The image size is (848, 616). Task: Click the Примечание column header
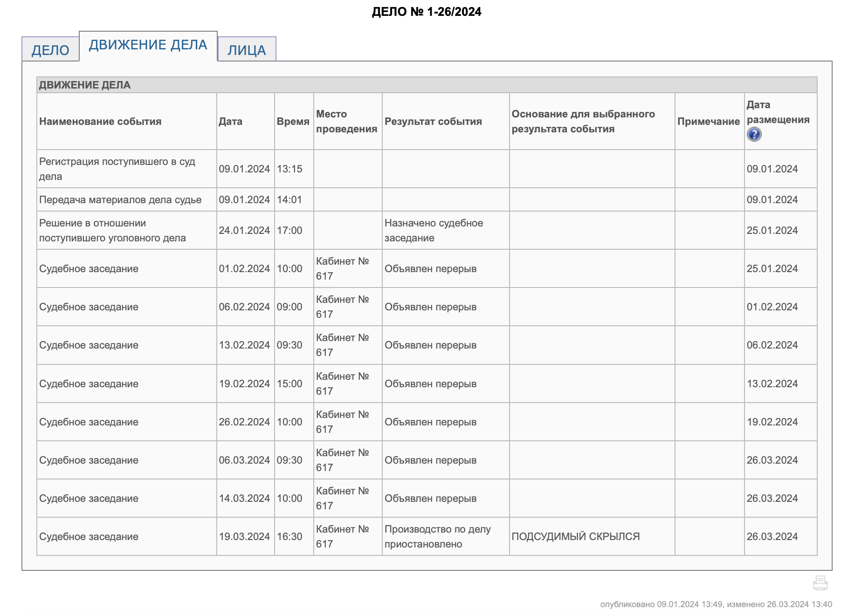pyautogui.click(x=709, y=122)
